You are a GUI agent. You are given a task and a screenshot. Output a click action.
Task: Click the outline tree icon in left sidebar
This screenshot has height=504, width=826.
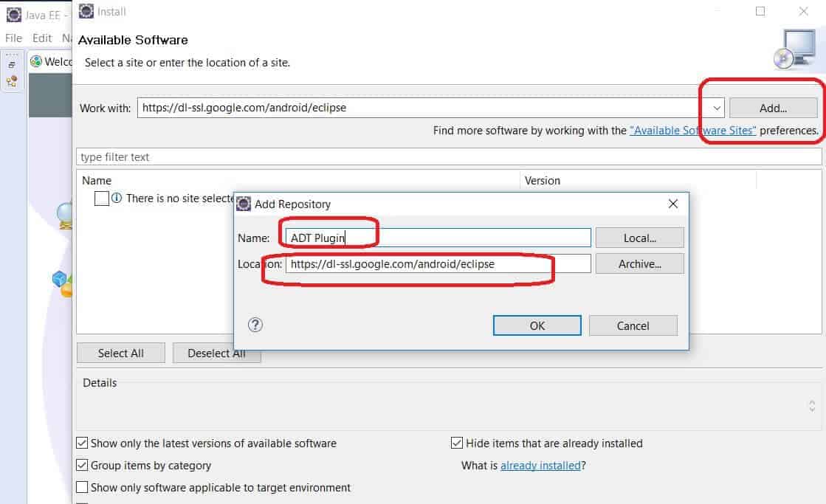click(12, 82)
